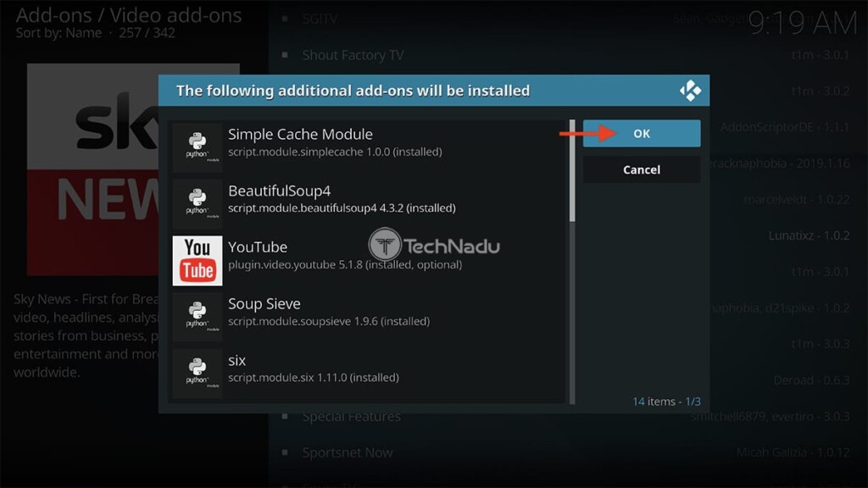The height and width of the screenshot is (488, 868).
Task: Select Simple Cache Module python icon
Action: click(197, 147)
